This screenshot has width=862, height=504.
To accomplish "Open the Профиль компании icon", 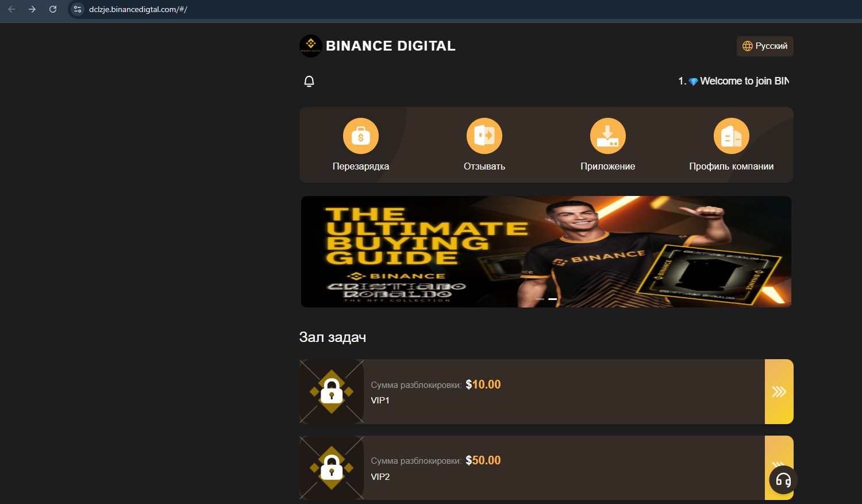I will tap(731, 136).
